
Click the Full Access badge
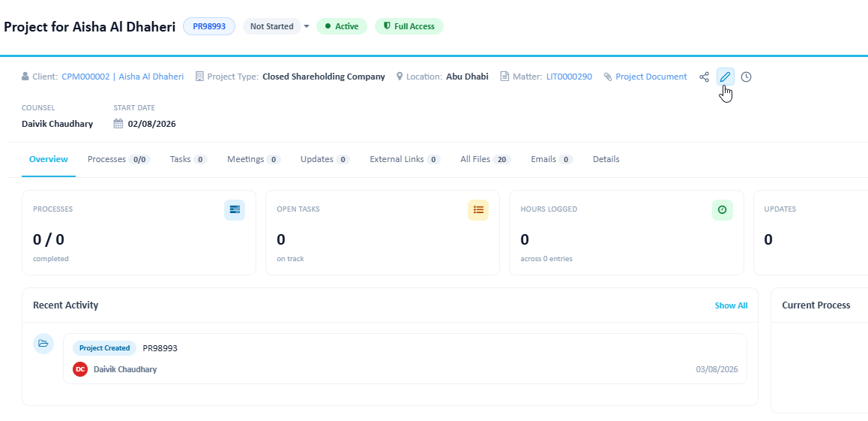409,26
